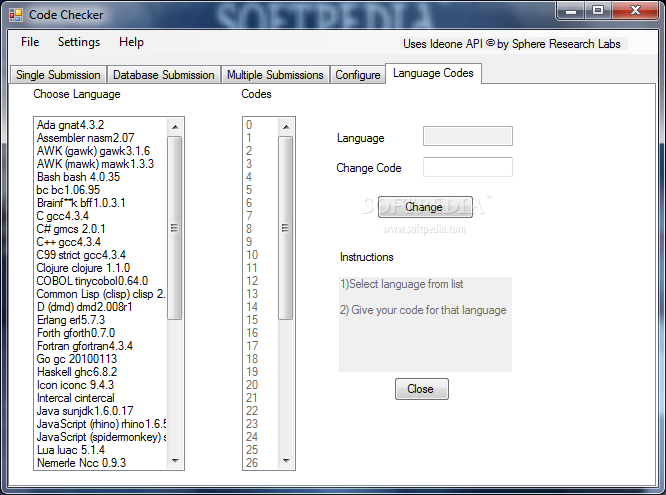Switch to the Database Submission tab
Image resolution: width=666 pixels, height=495 pixels.
(164, 75)
